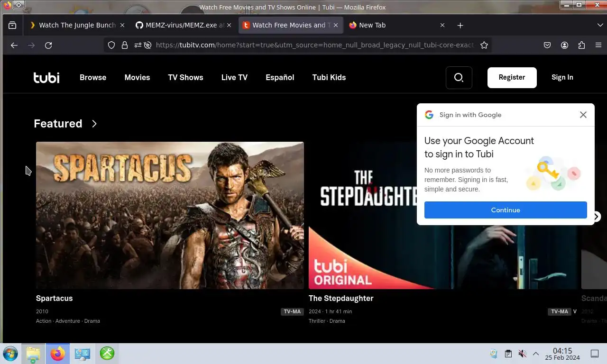Viewport: 607px width, 364px height.
Task: Unmute the volume tray icon
Action: click(522, 354)
